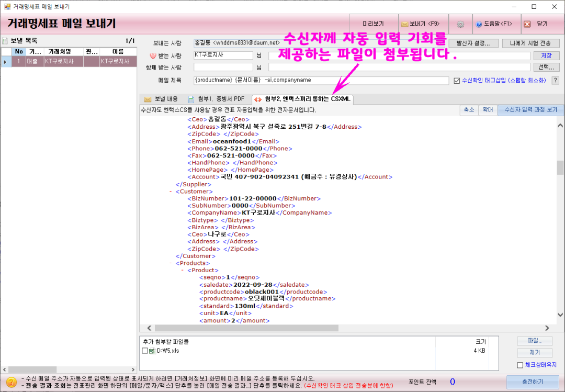Viewport: 565px width, 392px height.
Task: Click the 받는 사람 name input field
Action: coord(223,55)
